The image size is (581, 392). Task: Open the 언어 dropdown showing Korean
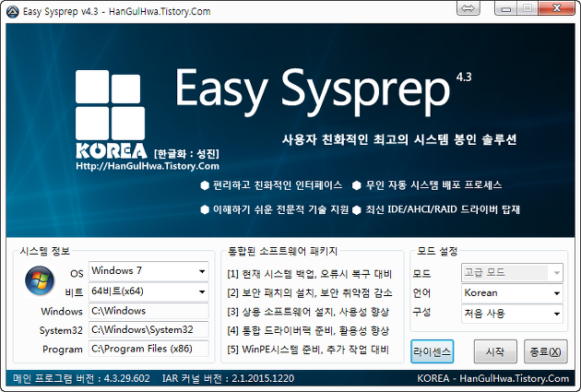point(512,293)
